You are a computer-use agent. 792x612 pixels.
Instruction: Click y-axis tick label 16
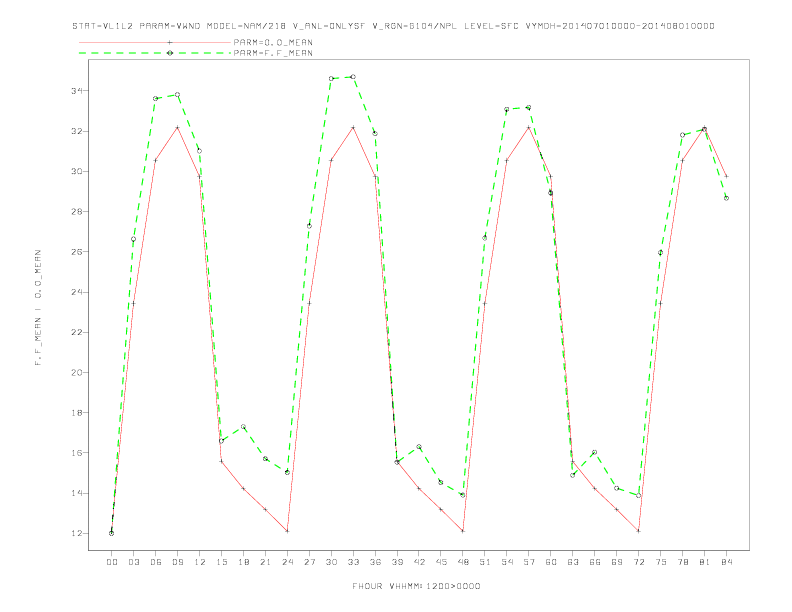pos(77,453)
